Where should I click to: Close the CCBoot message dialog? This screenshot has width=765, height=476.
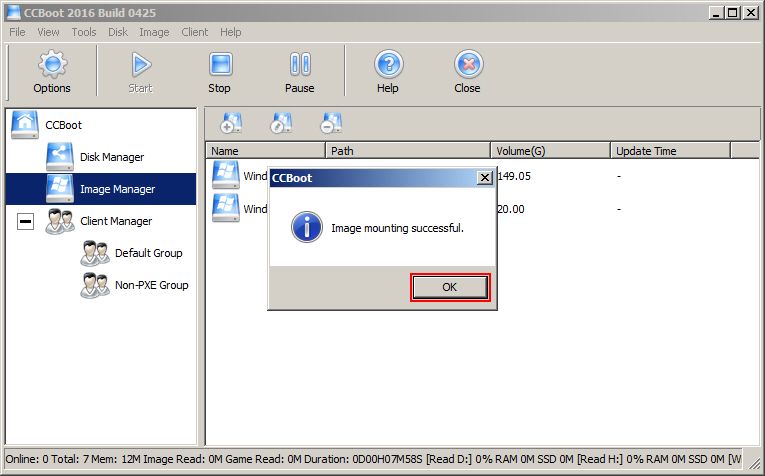pos(484,178)
